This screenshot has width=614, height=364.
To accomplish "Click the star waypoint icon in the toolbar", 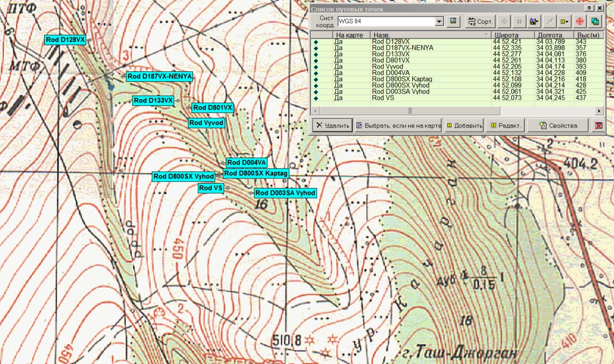I will (x=504, y=21).
